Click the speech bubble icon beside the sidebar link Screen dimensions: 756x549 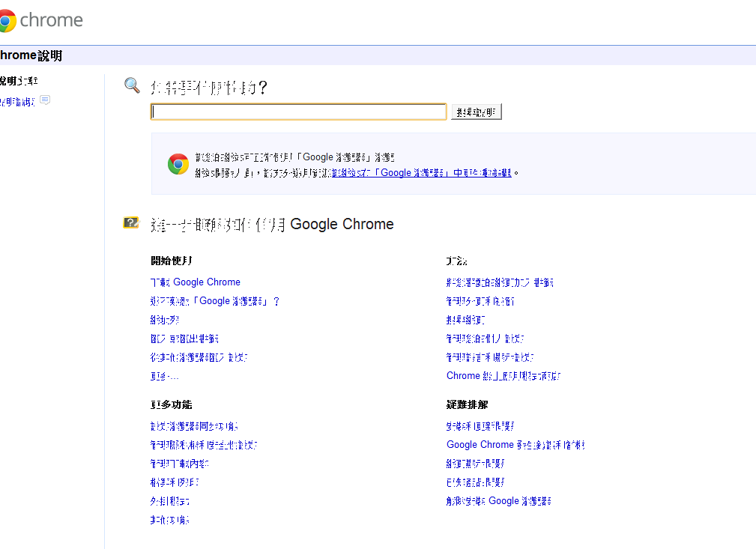pyautogui.click(x=45, y=100)
